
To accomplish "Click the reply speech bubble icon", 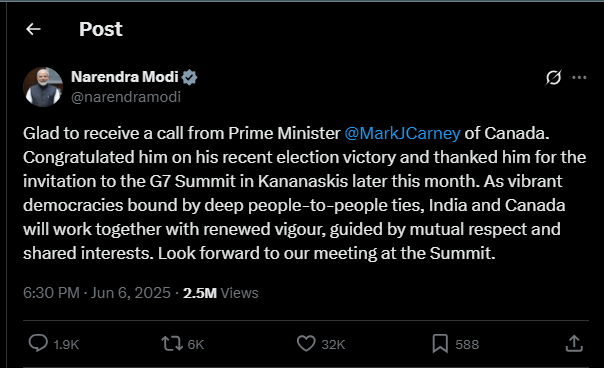I will click(x=38, y=343).
